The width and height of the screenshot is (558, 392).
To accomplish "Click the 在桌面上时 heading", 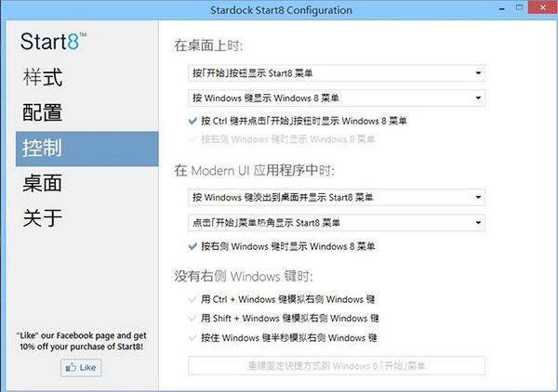I will (x=208, y=46).
